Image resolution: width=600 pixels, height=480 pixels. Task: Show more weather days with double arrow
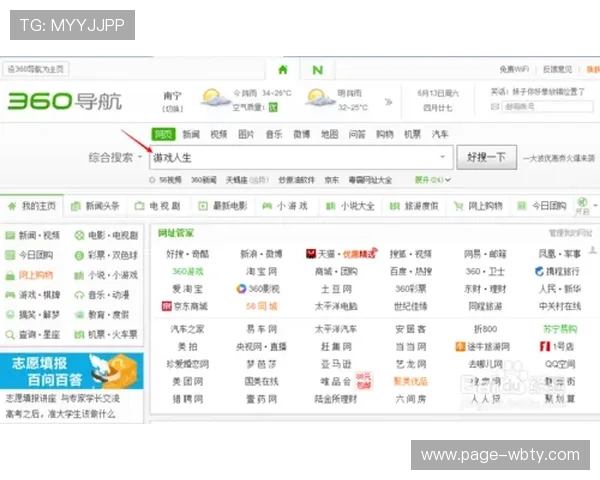tap(388, 102)
